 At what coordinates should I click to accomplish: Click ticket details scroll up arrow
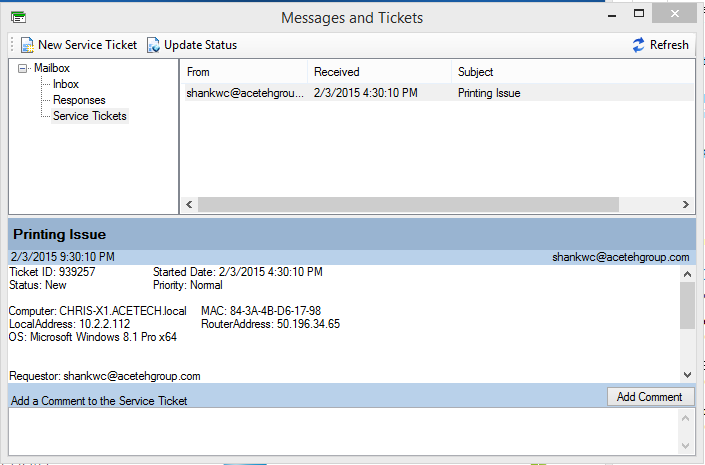[687, 274]
